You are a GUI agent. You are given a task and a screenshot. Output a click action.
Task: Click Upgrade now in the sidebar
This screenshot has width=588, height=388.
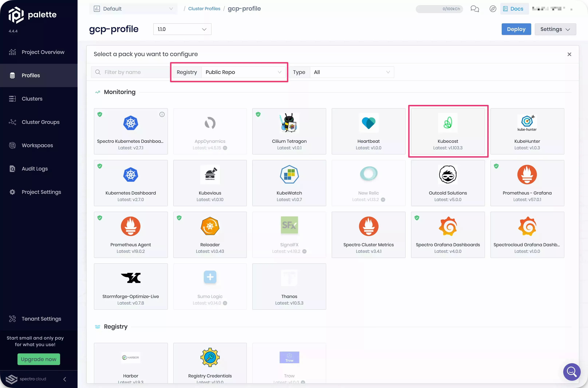(x=39, y=359)
